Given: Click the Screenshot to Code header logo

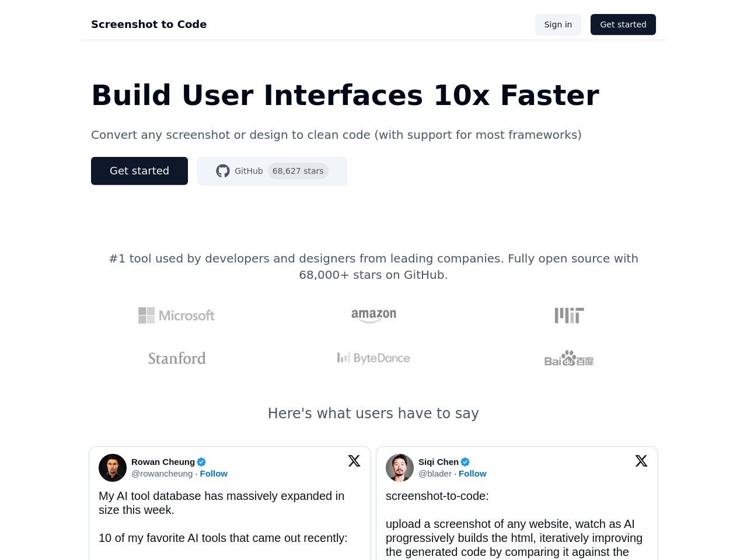Looking at the screenshot, I should (x=149, y=24).
